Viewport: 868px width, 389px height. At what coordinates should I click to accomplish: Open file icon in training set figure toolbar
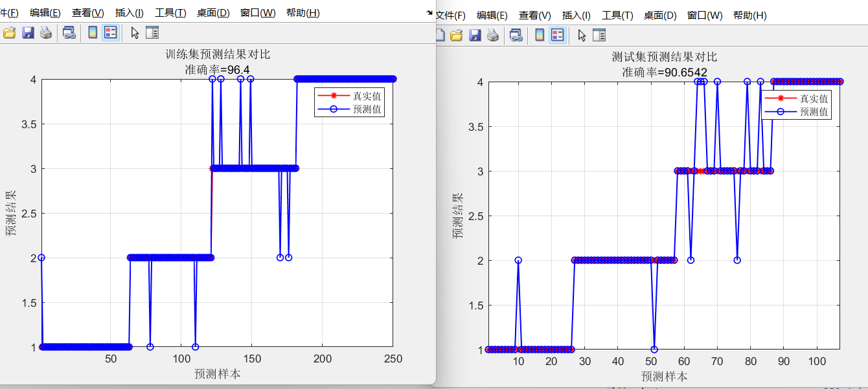[x=9, y=33]
